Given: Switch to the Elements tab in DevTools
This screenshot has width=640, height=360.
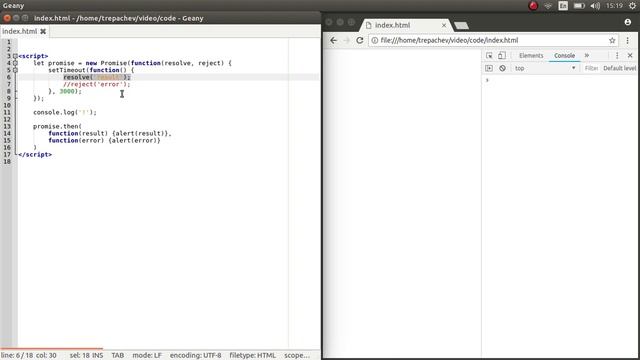Looking at the screenshot, I should coord(531,56).
